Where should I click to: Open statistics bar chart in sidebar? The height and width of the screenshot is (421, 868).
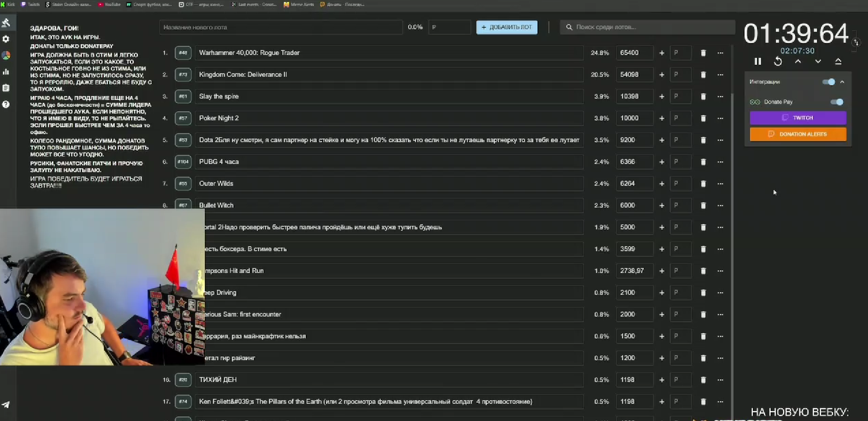pyautogui.click(x=6, y=72)
